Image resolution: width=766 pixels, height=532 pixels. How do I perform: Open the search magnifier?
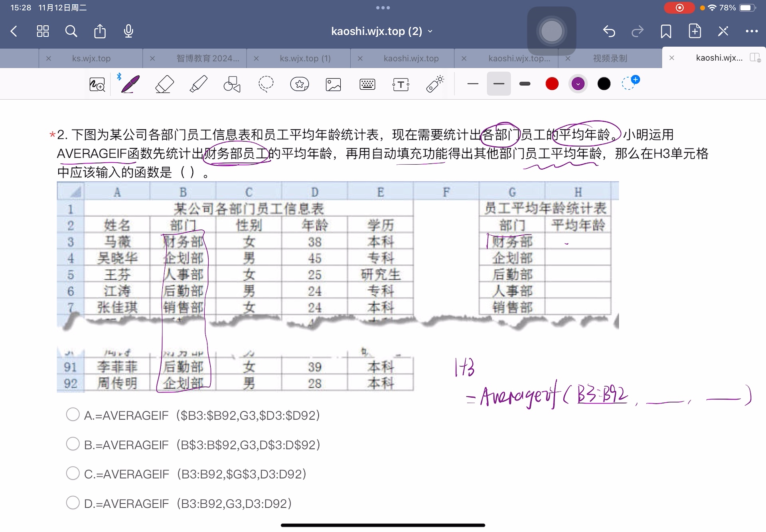tap(71, 31)
